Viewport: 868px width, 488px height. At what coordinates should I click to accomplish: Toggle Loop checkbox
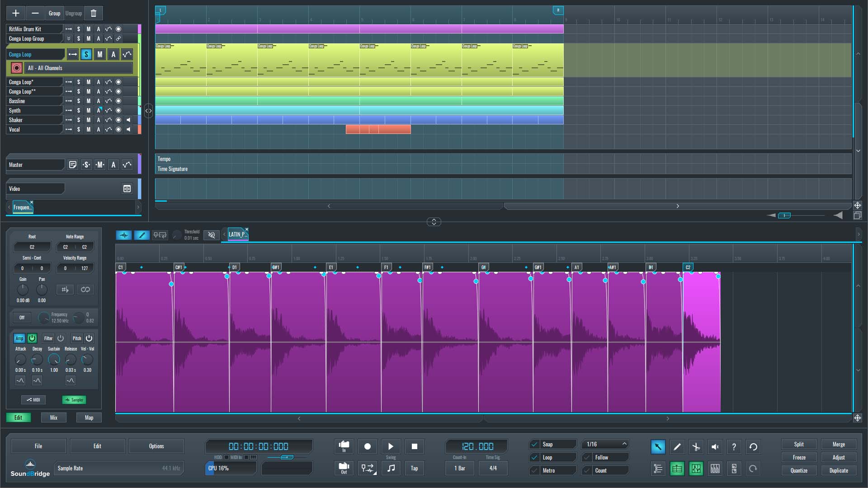click(x=534, y=458)
